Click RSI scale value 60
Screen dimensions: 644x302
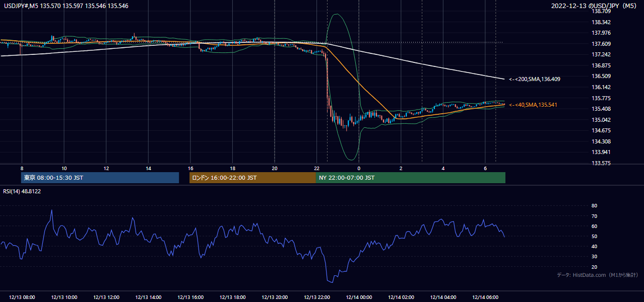click(595, 226)
